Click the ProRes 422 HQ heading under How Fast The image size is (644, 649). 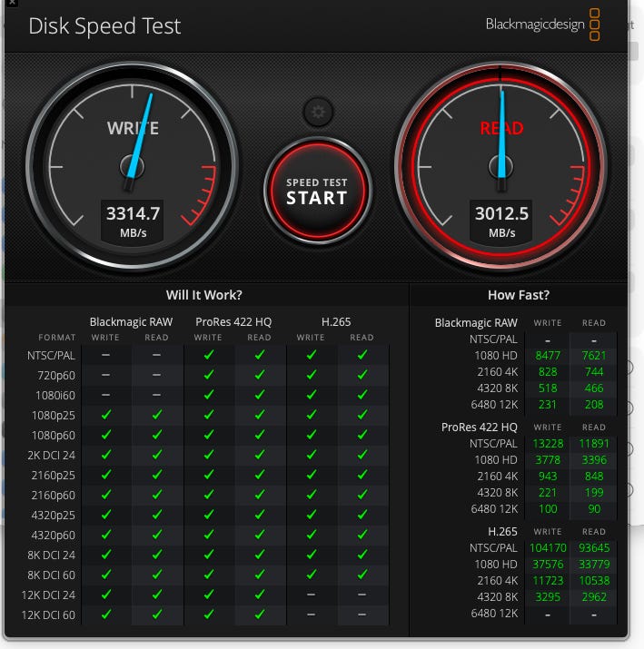(x=480, y=428)
